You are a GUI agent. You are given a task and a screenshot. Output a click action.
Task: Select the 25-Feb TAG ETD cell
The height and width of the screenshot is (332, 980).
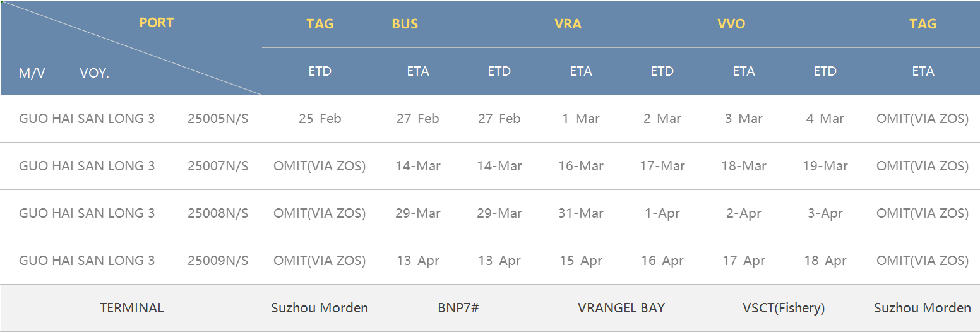click(x=320, y=119)
